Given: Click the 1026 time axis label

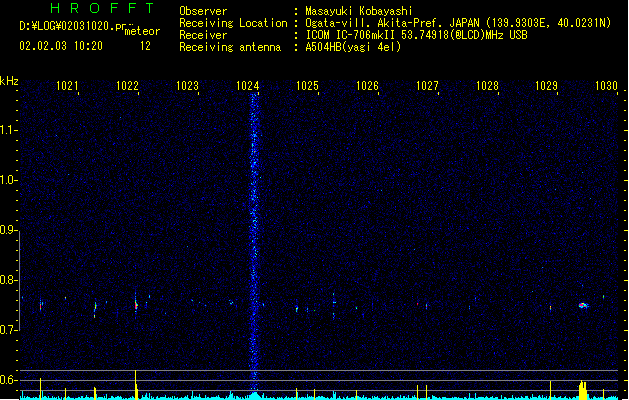Looking at the screenshot, I should point(367,85).
